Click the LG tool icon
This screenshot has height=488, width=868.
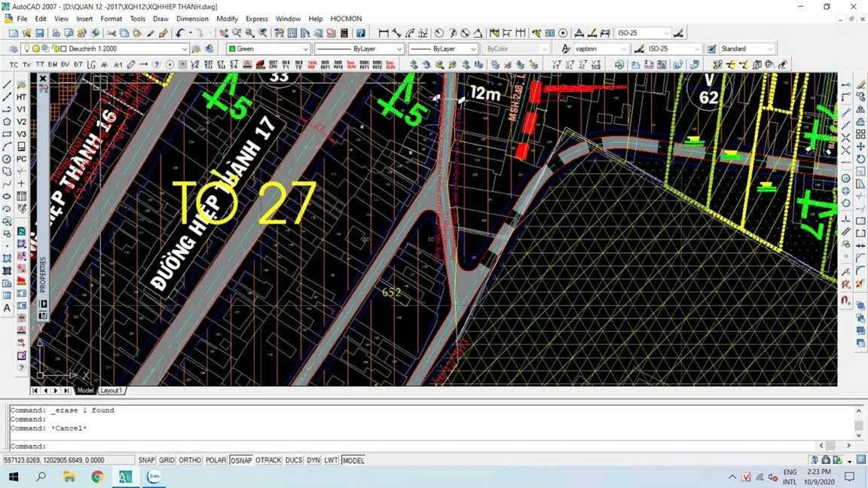[x=91, y=65]
